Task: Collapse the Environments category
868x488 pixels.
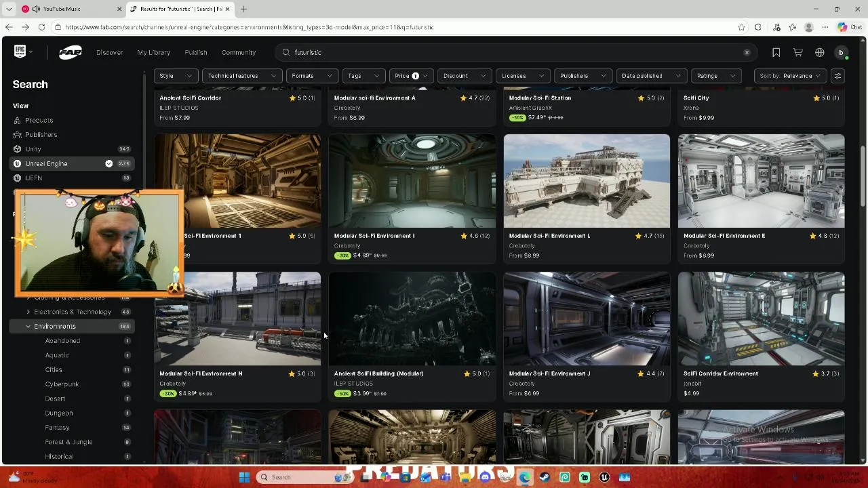Action: click(28, 327)
